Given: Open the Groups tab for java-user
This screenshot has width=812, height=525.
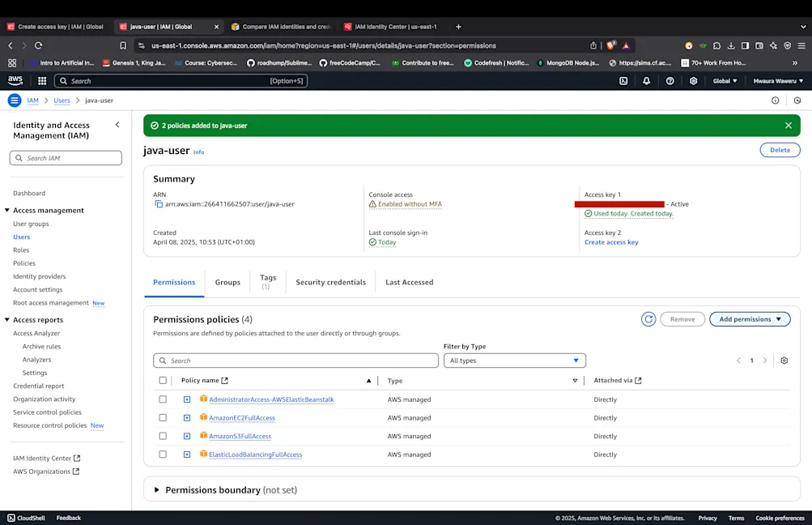Looking at the screenshot, I should [x=227, y=282].
